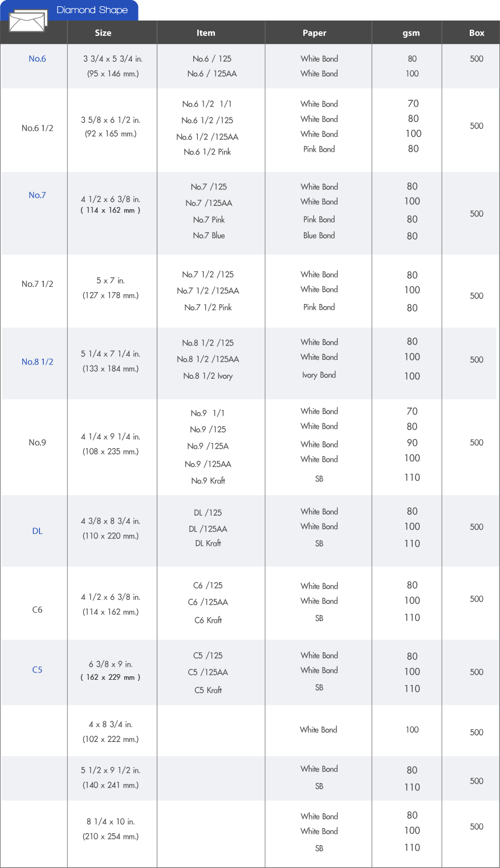Click the Box column header
The width and height of the screenshot is (500, 868).
[x=477, y=33]
